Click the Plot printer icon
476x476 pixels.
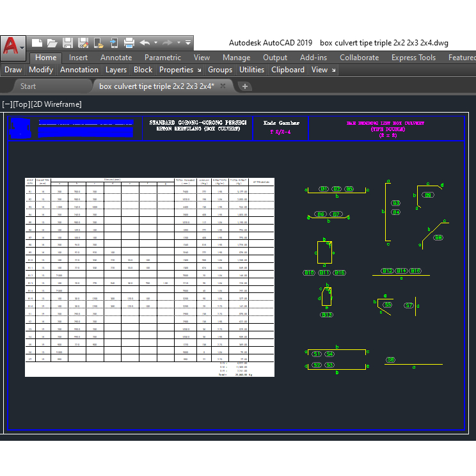point(129,43)
